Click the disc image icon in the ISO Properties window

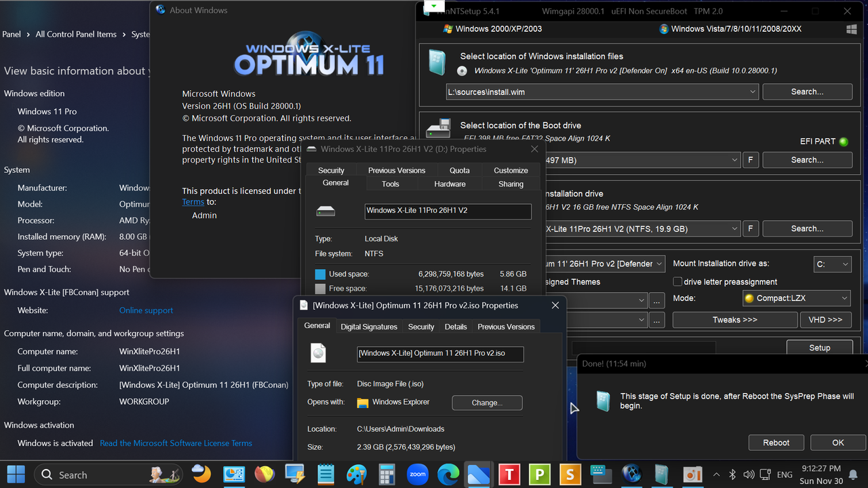[x=318, y=352]
